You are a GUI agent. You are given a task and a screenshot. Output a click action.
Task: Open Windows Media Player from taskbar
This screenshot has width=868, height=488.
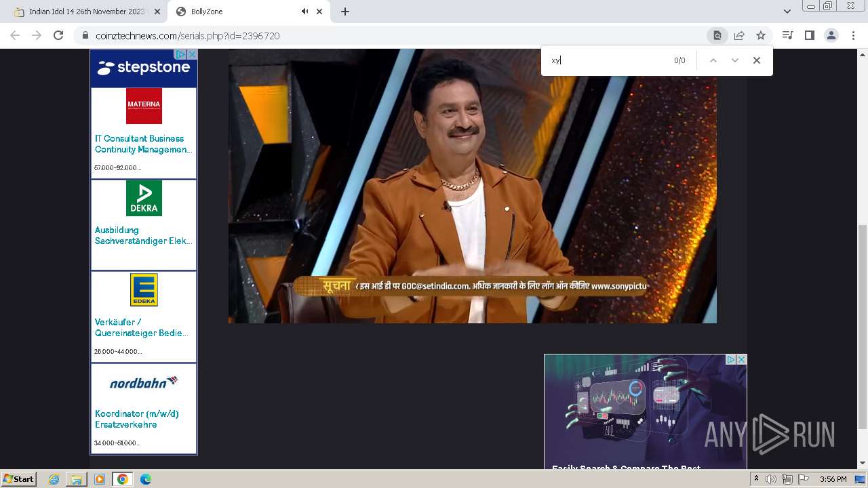click(x=100, y=479)
